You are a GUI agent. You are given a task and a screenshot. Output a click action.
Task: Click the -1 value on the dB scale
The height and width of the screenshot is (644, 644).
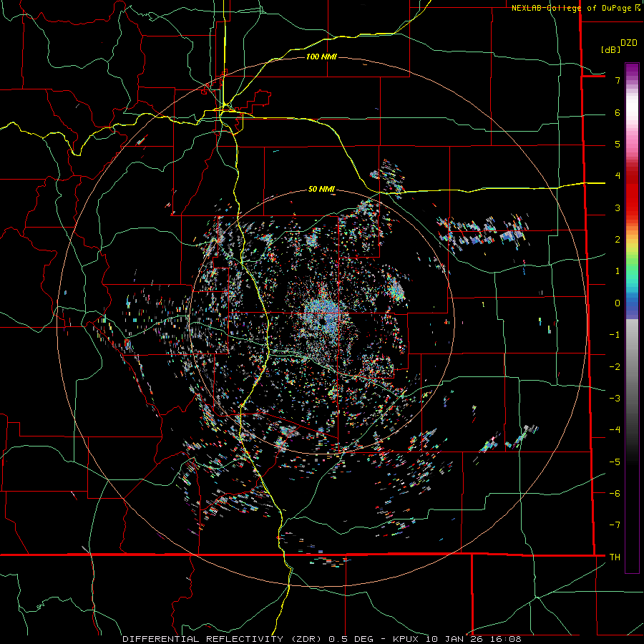[615, 335]
